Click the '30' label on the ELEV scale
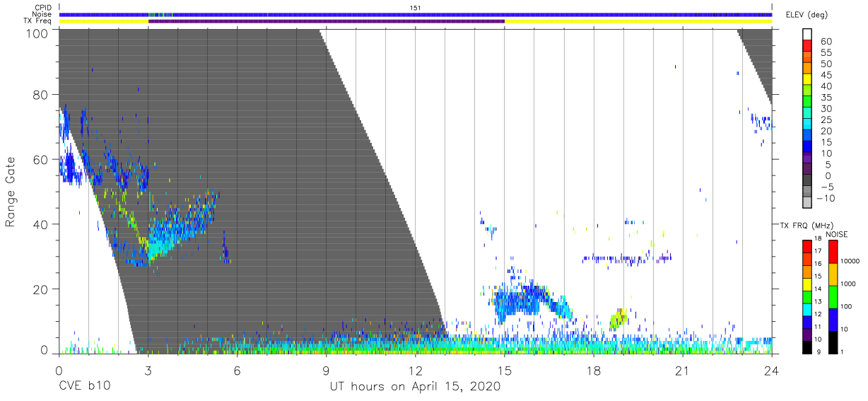 (x=826, y=109)
